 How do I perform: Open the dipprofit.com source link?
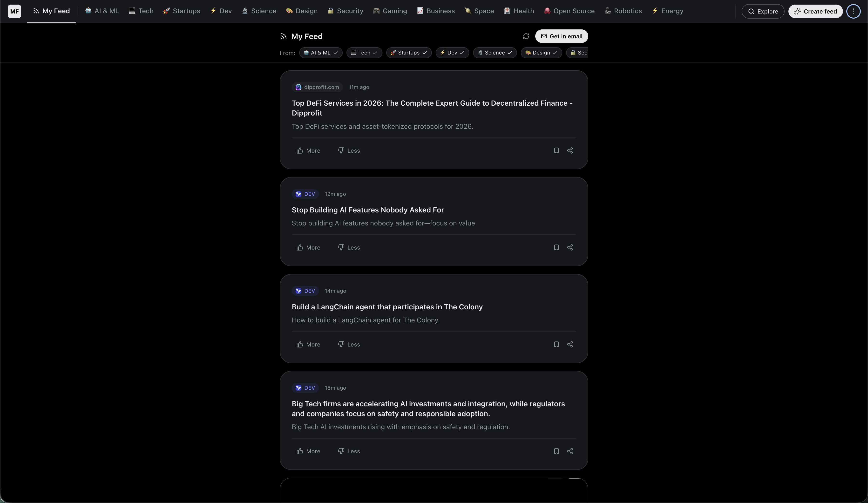coord(317,87)
